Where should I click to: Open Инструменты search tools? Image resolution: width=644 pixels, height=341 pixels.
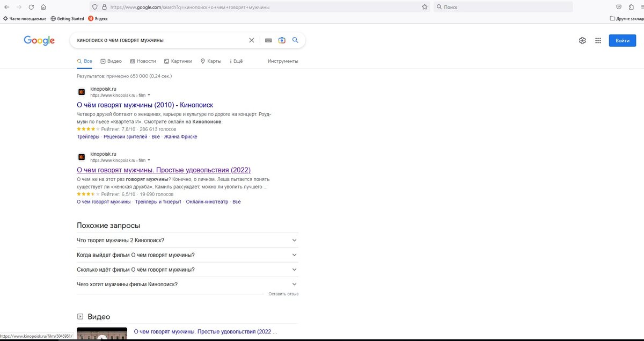283,61
